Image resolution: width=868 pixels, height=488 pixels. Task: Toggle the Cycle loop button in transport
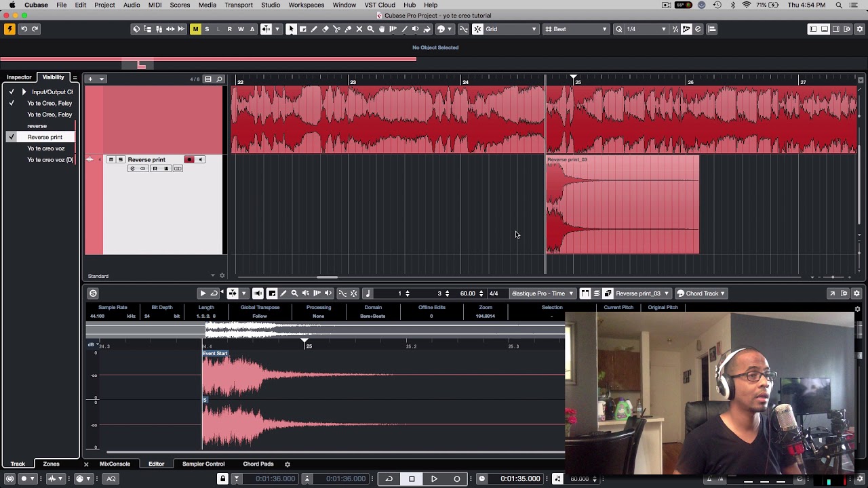[x=389, y=479]
